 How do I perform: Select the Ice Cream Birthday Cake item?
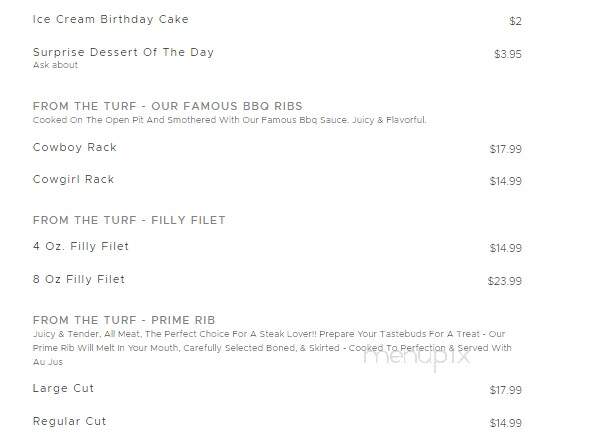[x=111, y=19]
